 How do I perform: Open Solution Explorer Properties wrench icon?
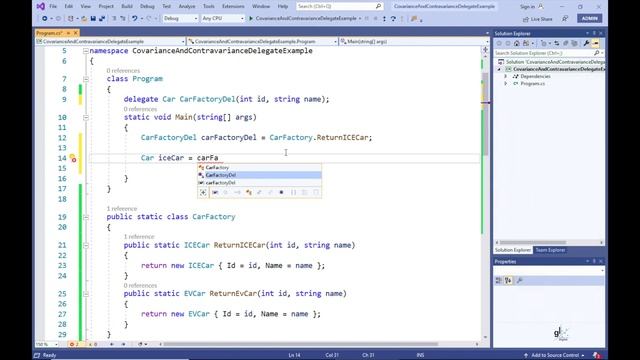(x=587, y=43)
